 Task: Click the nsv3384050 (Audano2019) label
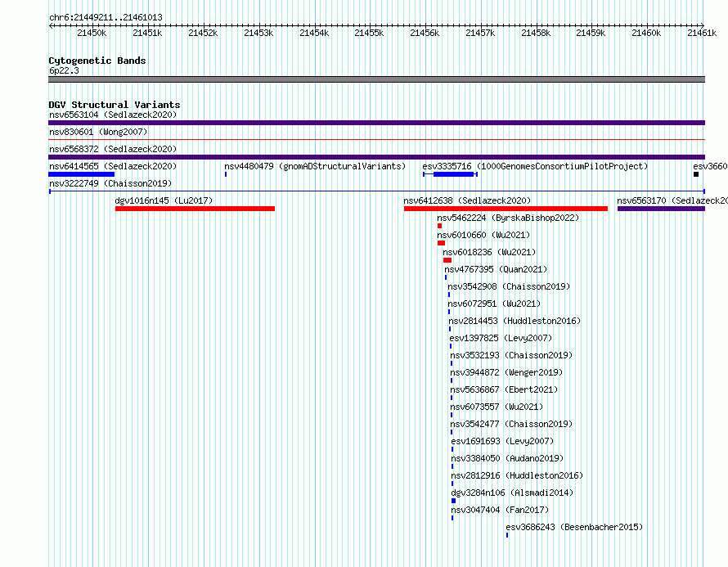point(507,458)
